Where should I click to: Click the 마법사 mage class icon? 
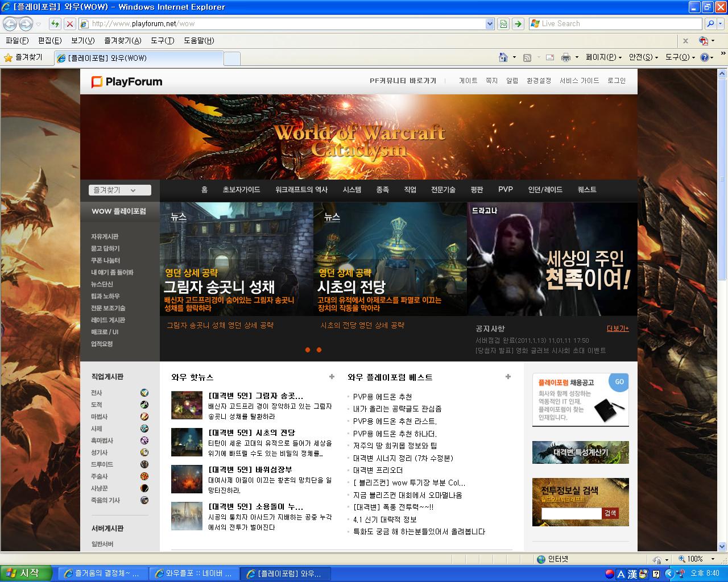click(144, 417)
